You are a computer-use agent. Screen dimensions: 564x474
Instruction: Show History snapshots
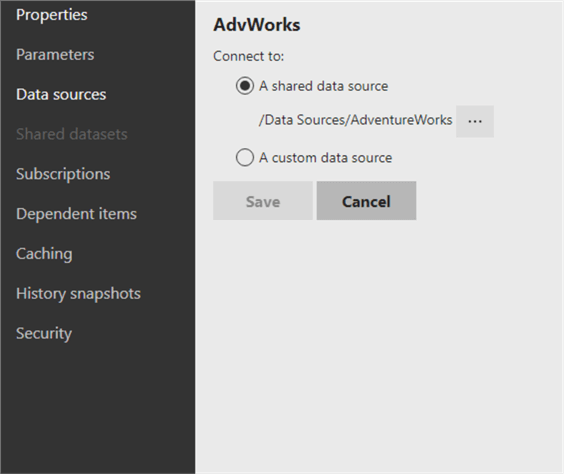click(x=78, y=294)
